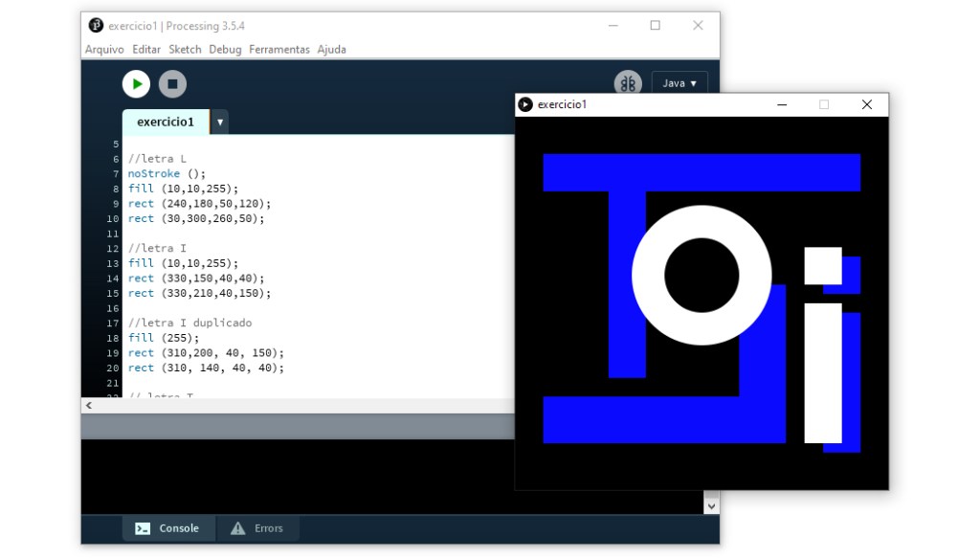Open the Arquivo menu
The image size is (980, 558).
[x=104, y=50]
